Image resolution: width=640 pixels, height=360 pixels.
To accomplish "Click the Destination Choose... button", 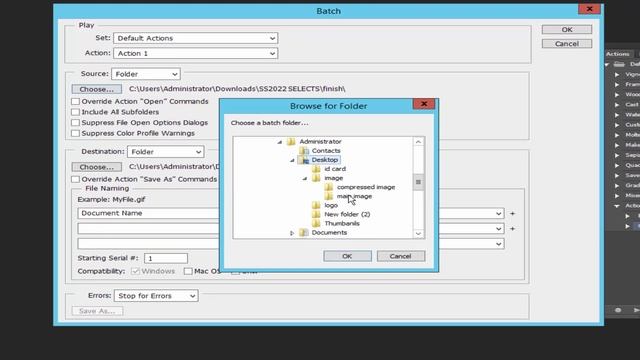I will [97, 167].
